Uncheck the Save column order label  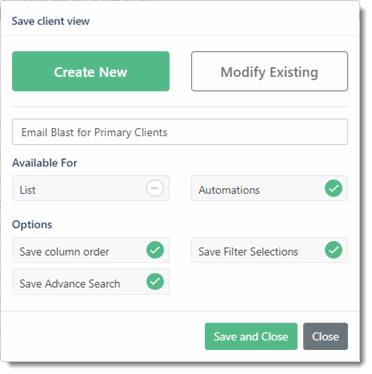64,252
